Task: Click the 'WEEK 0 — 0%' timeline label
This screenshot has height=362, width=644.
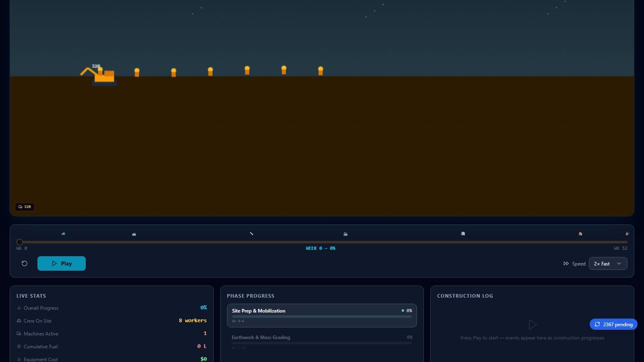Action: [320, 248]
